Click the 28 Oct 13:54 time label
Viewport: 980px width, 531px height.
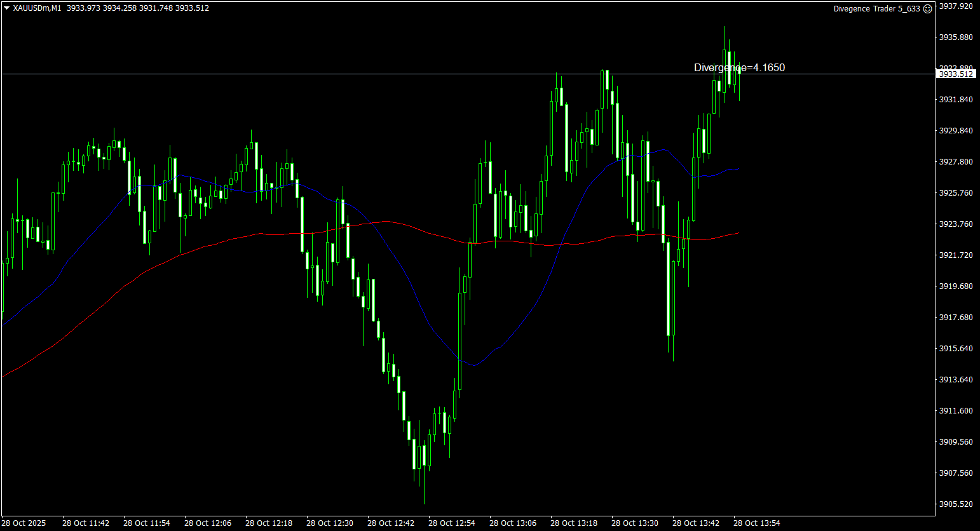tap(757, 523)
